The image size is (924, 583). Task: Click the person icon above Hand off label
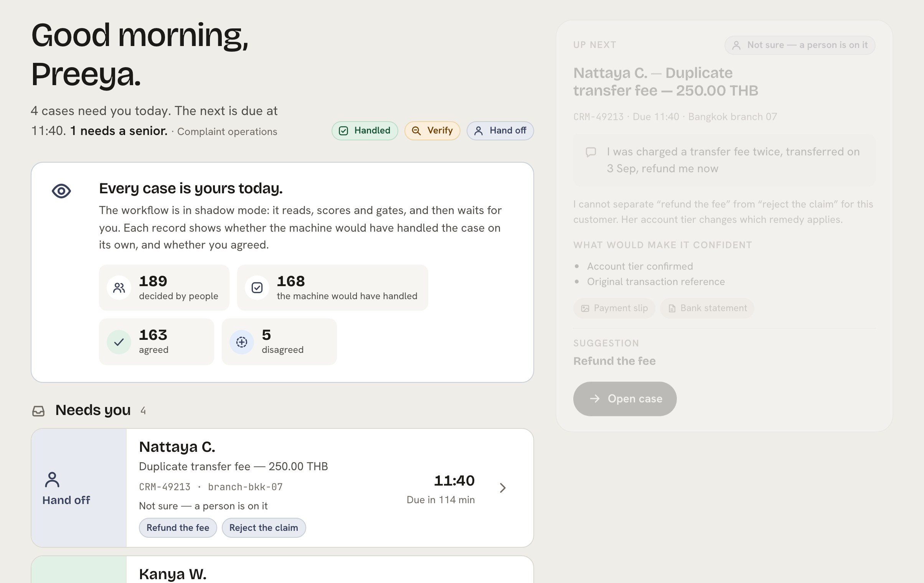[52, 479]
